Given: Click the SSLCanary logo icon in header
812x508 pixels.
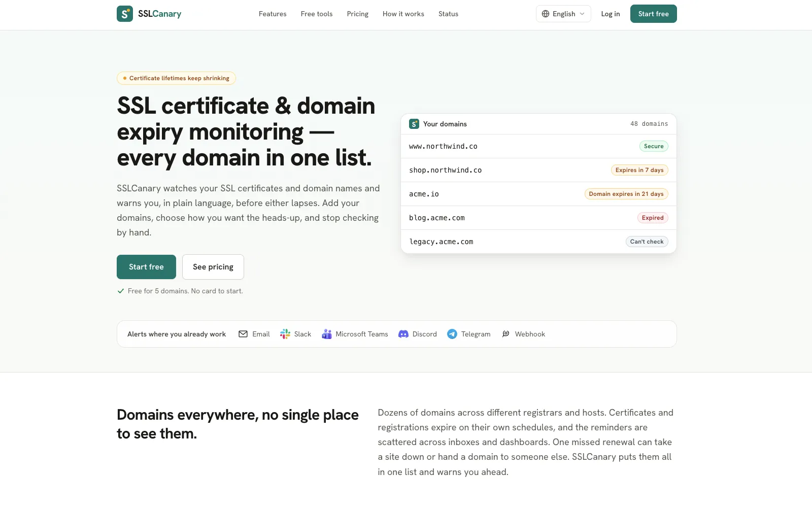Looking at the screenshot, I should tap(125, 14).
